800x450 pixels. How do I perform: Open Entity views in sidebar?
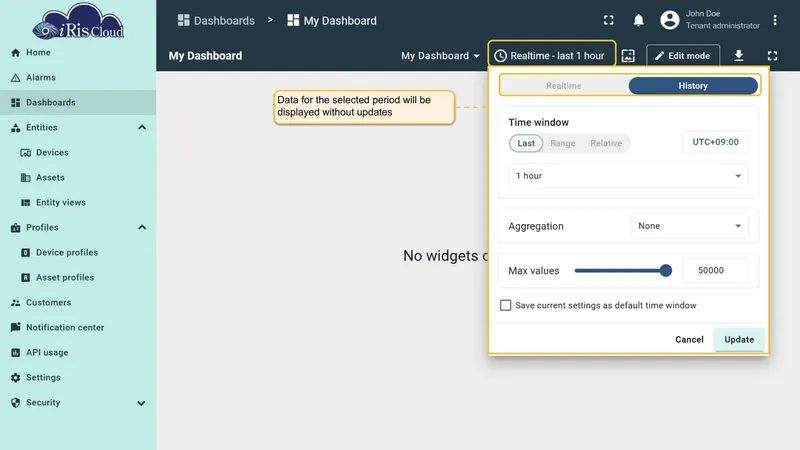(x=78, y=203)
